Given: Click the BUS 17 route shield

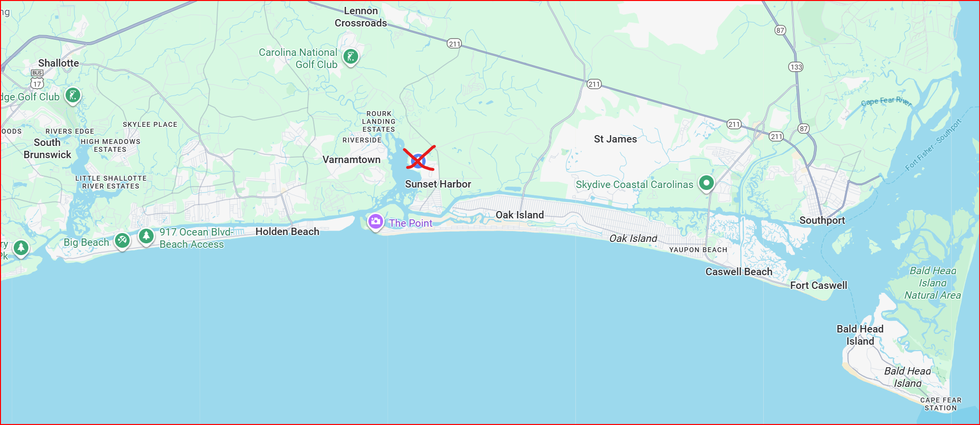Looking at the screenshot, I should (37, 79).
